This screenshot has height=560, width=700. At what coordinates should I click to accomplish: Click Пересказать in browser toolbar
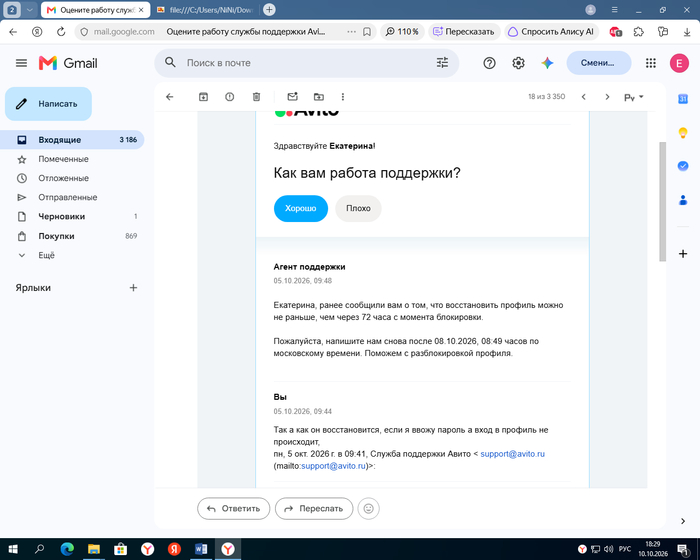pos(464,32)
